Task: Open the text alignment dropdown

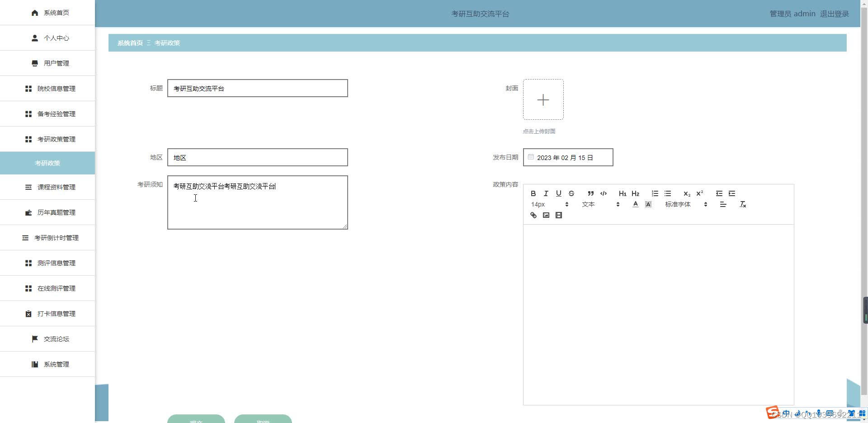Action: click(x=723, y=204)
